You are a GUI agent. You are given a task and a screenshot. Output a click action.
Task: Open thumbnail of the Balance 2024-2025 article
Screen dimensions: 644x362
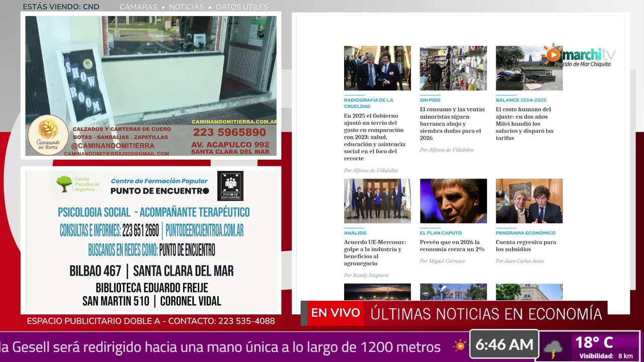tap(529, 68)
